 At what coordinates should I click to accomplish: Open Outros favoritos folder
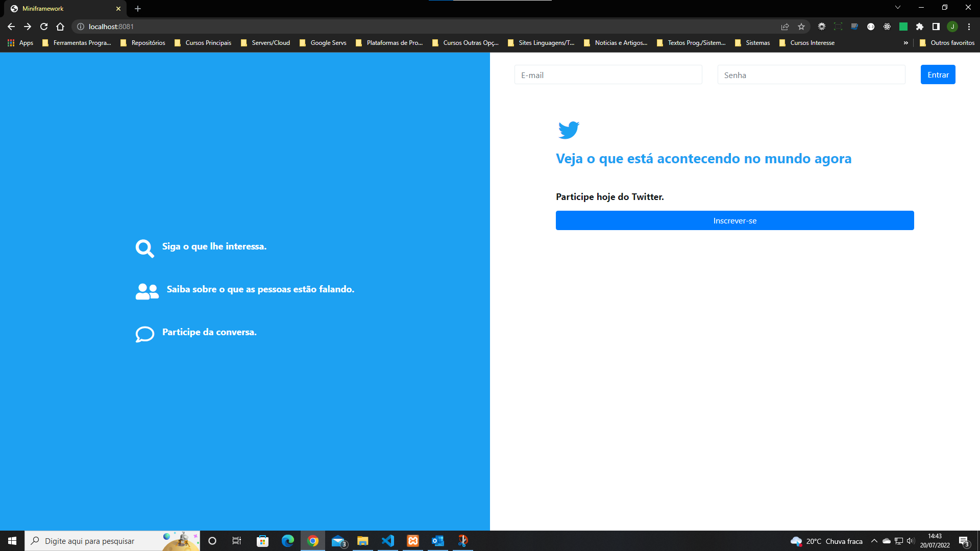(x=947, y=43)
